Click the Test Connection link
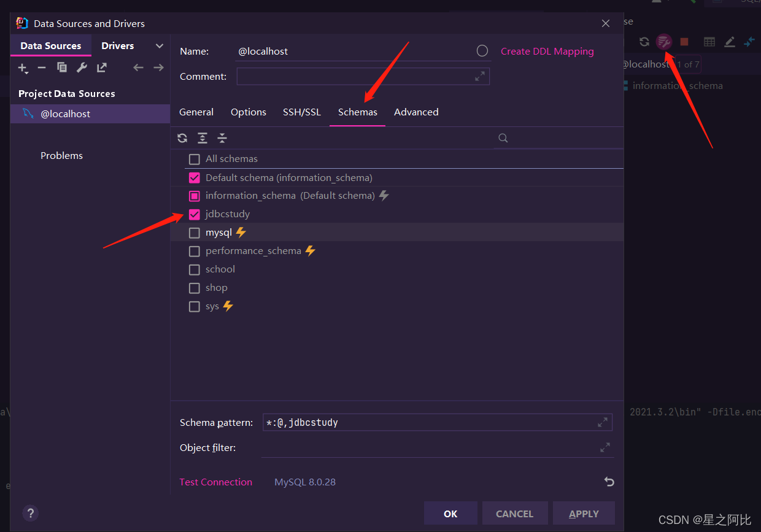Screen dimensions: 761x532 coord(216,482)
